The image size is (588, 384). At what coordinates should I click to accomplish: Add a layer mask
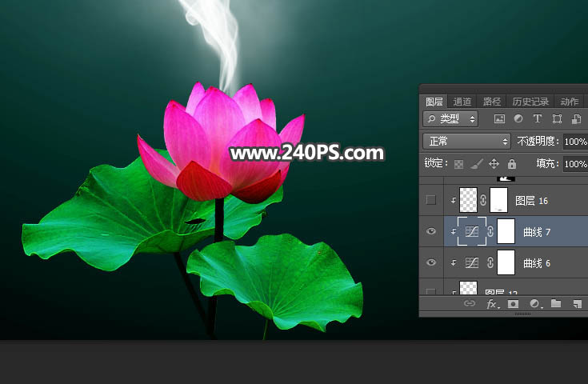514,305
